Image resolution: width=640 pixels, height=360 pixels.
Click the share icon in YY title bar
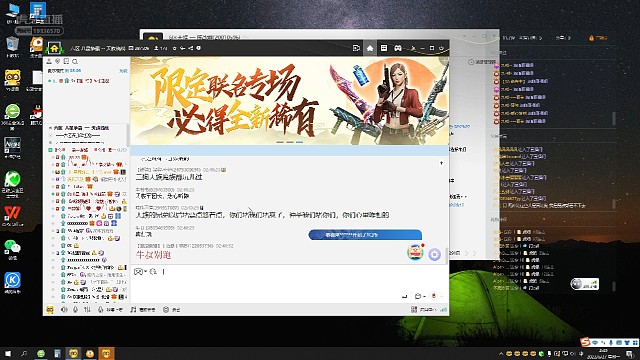(x=191, y=48)
